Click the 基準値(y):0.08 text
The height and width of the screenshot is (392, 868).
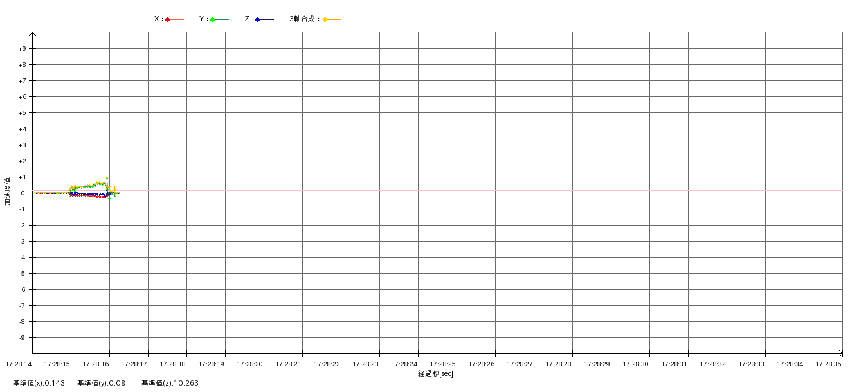tap(101, 383)
